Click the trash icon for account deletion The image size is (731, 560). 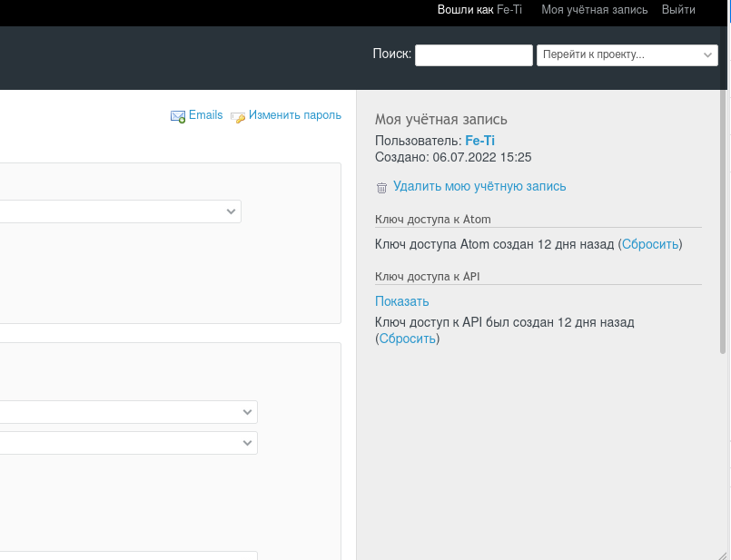pyautogui.click(x=381, y=187)
